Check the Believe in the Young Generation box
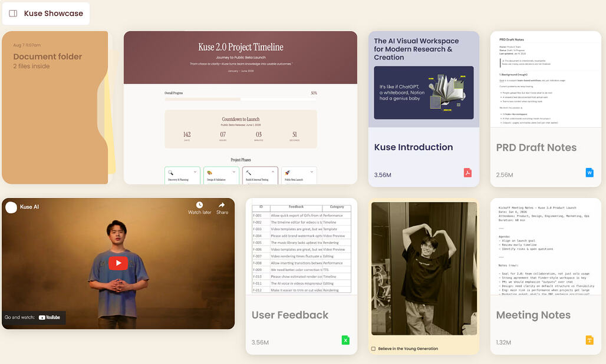 [x=373, y=349]
